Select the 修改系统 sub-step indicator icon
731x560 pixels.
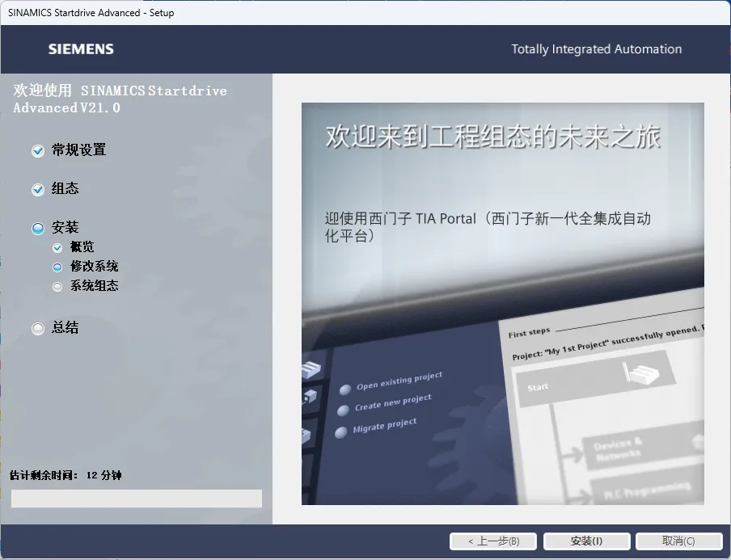click(x=57, y=267)
